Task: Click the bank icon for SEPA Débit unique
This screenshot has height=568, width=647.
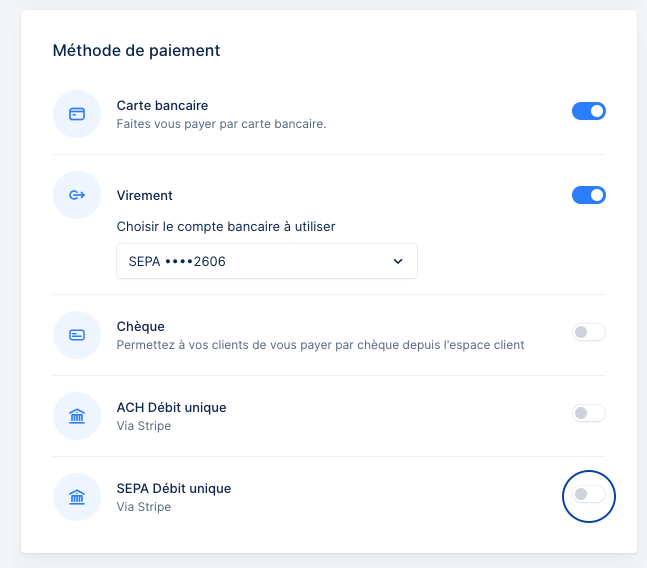Action: pos(77,497)
